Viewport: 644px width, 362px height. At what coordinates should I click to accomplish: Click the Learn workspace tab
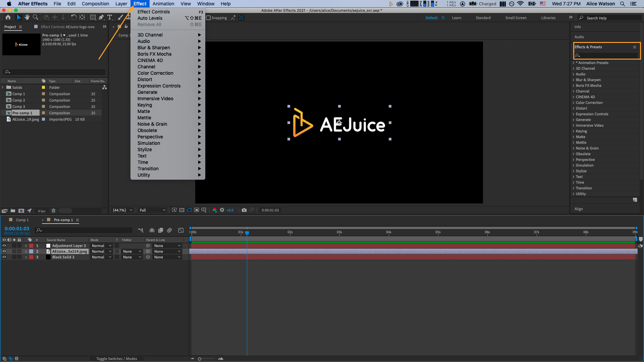pos(457,18)
